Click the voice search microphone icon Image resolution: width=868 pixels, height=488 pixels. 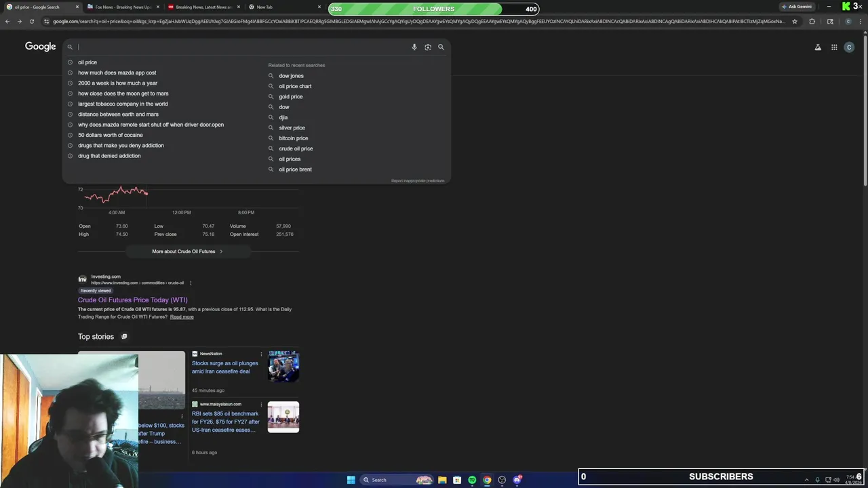click(x=414, y=47)
